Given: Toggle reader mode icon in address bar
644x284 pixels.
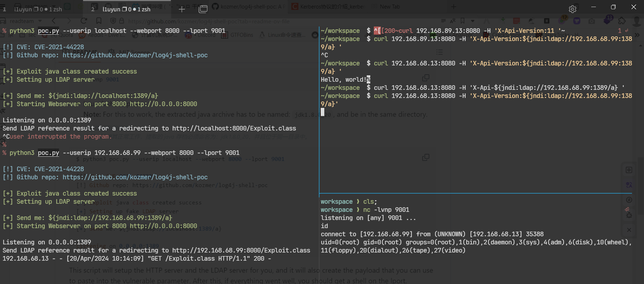Looking at the screenshot, I should coord(443,21).
